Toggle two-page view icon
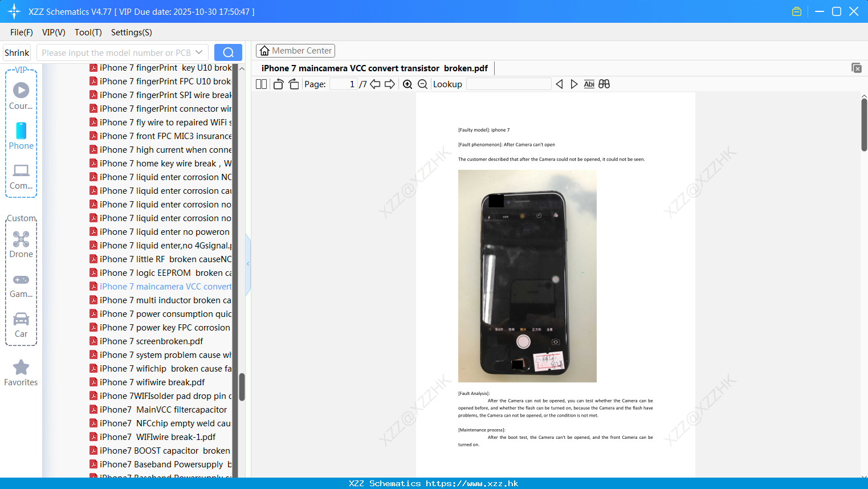This screenshot has width=868, height=489. tap(261, 84)
